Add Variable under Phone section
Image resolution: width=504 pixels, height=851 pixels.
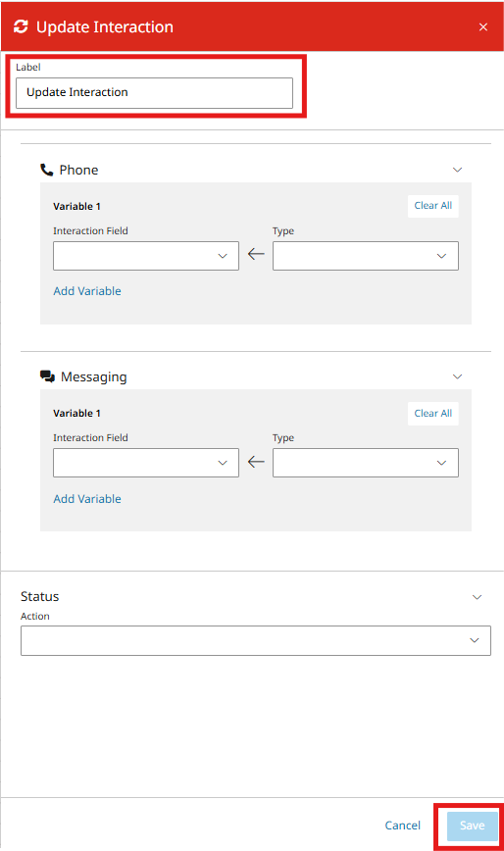(x=87, y=291)
